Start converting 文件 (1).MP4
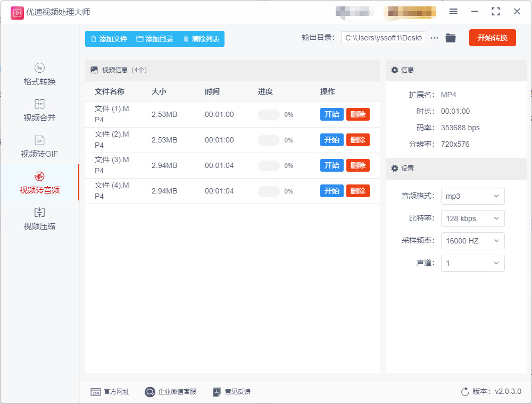This screenshot has width=532, height=404. pyautogui.click(x=332, y=114)
